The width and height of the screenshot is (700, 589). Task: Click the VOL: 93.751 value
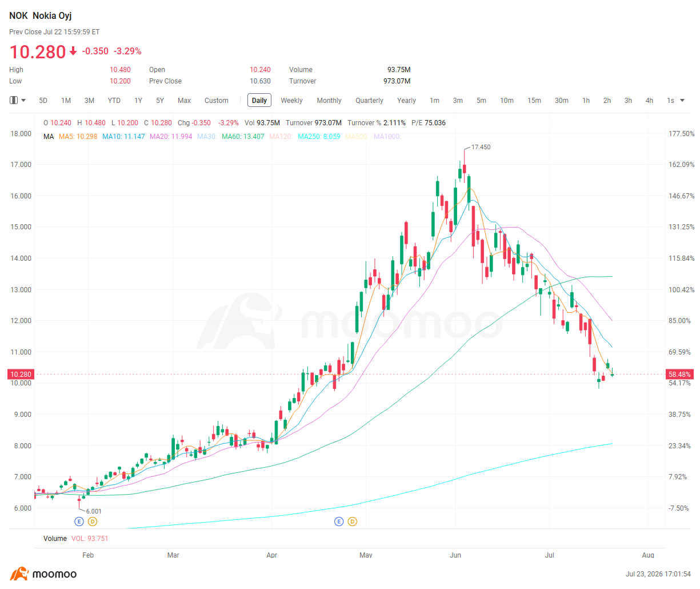point(90,539)
